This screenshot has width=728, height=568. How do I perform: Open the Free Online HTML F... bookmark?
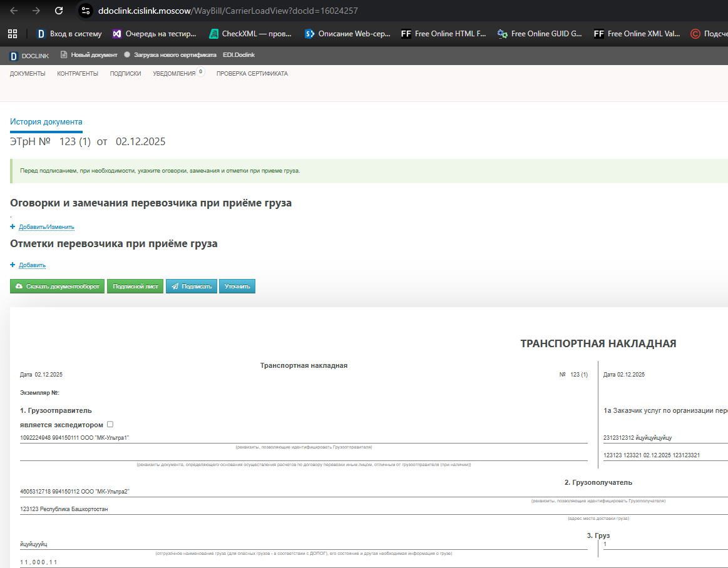tap(444, 33)
